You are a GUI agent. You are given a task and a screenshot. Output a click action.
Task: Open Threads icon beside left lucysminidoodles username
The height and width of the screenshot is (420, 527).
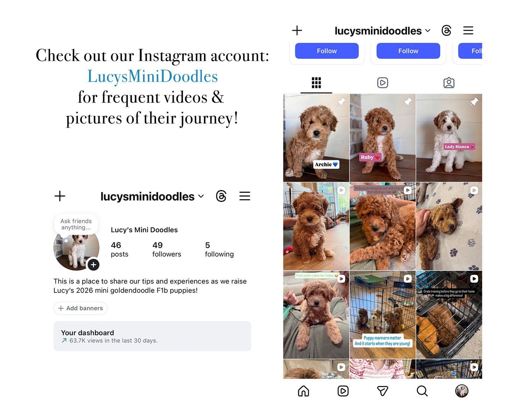click(221, 196)
